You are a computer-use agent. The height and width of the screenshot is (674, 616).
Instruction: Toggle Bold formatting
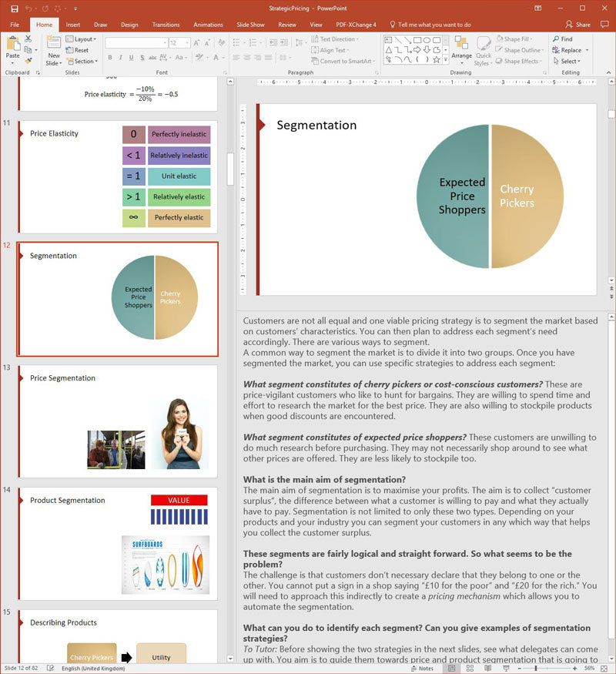click(x=110, y=58)
